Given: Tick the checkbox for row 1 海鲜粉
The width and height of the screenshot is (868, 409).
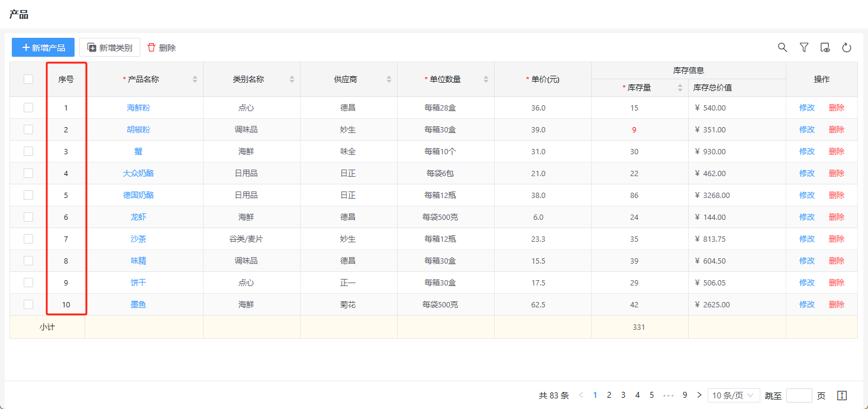Looking at the screenshot, I should (28, 108).
